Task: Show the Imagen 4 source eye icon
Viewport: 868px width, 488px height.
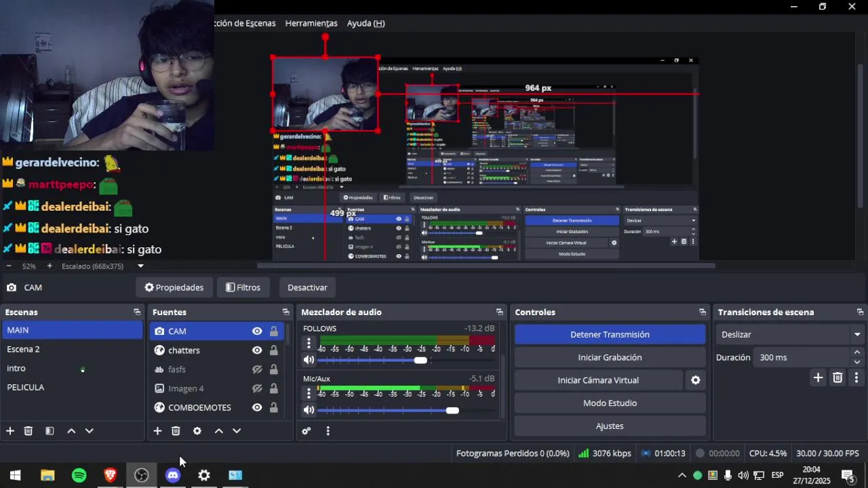Action: pos(257,388)
